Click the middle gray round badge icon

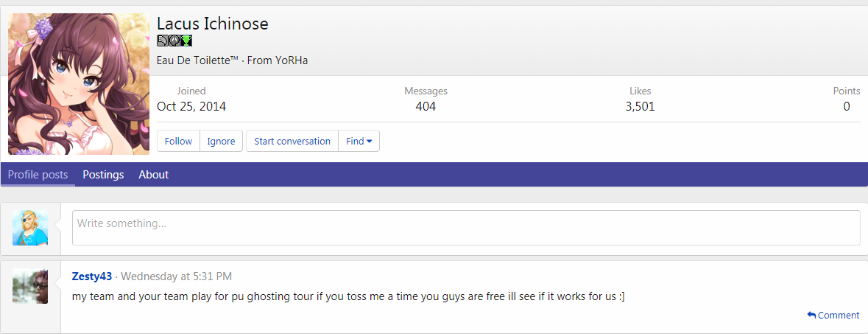(x=174, y=41)
